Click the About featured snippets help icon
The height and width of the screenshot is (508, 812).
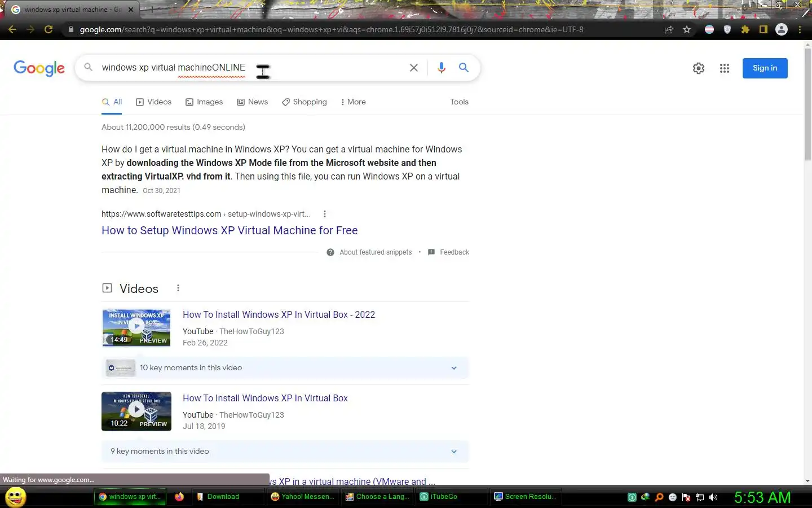point(330,252)
